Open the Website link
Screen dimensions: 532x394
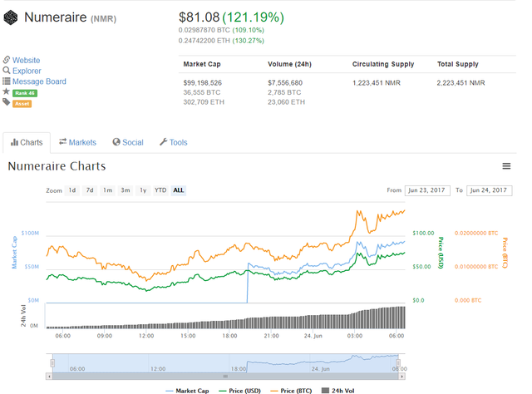coord(26,60)
